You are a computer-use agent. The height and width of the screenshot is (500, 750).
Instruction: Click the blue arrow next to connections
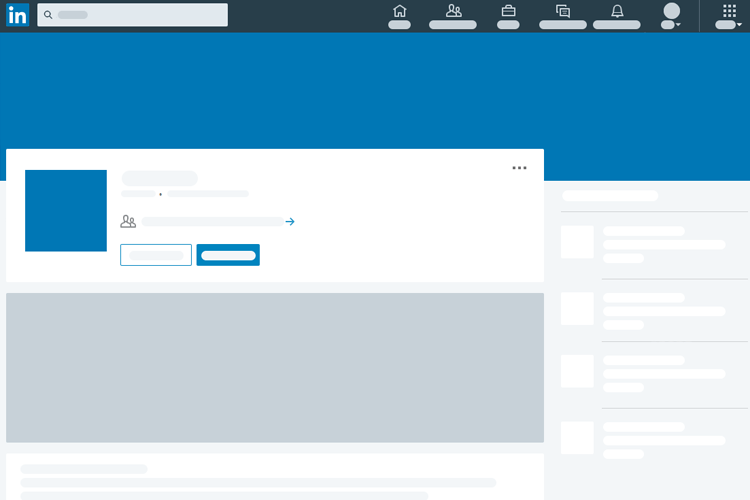point(290,222)
